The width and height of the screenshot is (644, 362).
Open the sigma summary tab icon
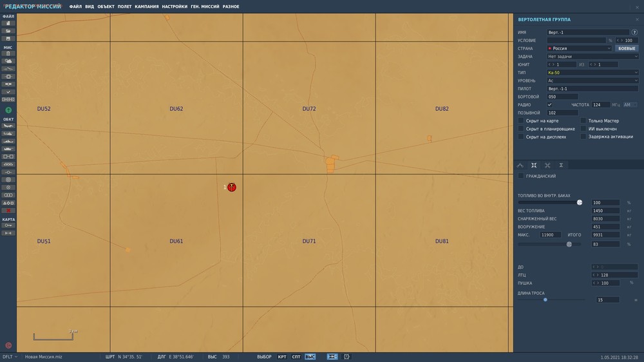(561, 165)
